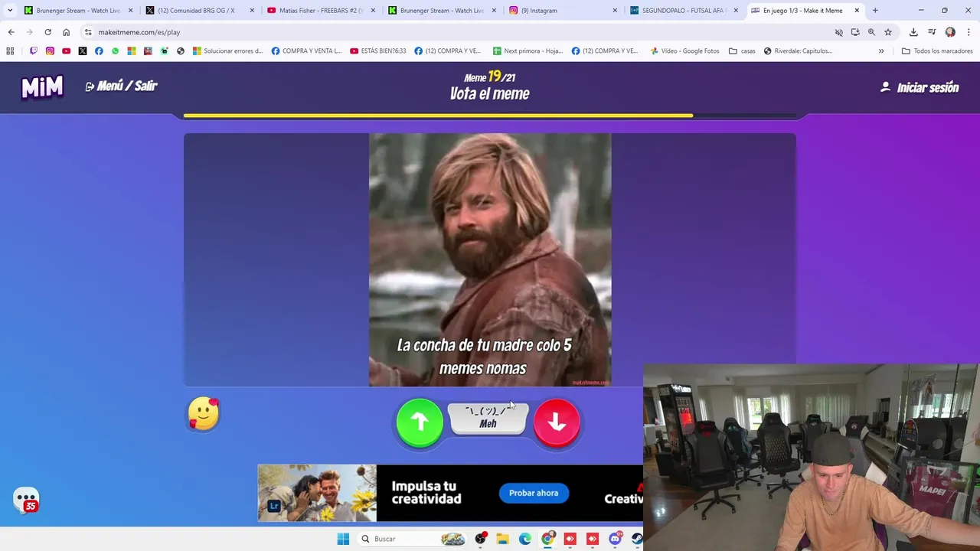Open Todos los marcadores folder
Image resolution: width=980 pixels, height=551 pixels.
937,51
